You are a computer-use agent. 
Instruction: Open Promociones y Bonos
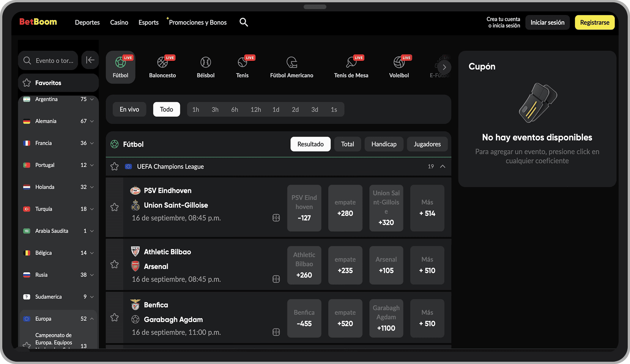click(x=198, y=22)
